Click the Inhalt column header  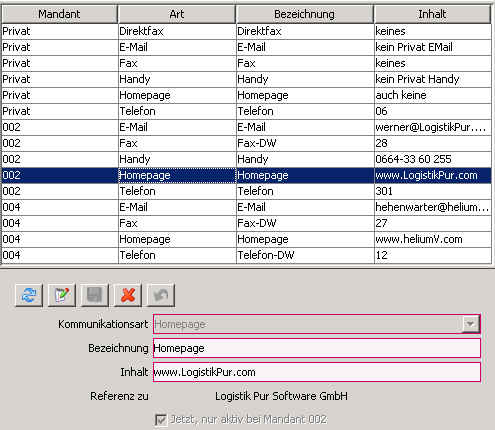pos(432,14)
